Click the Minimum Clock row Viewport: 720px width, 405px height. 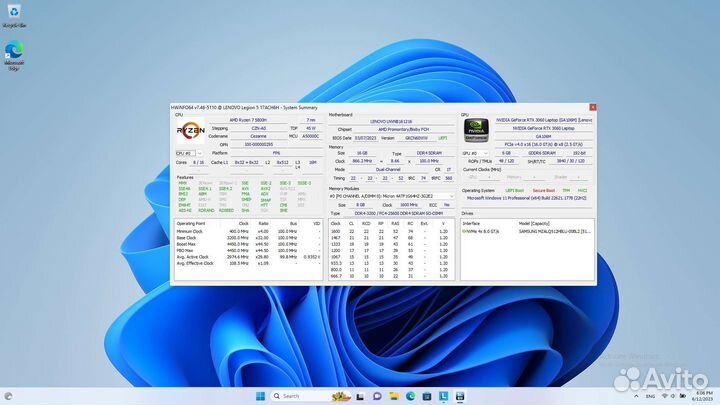(248, 231)
